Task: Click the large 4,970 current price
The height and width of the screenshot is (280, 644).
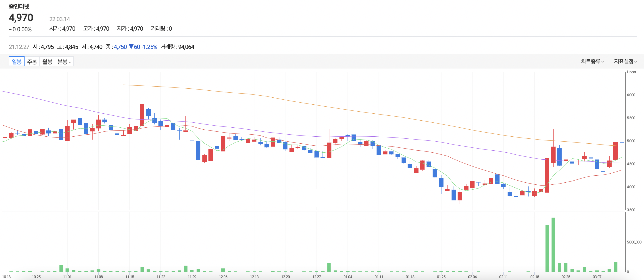Action: pyautogui.click(x=21, y=18)
